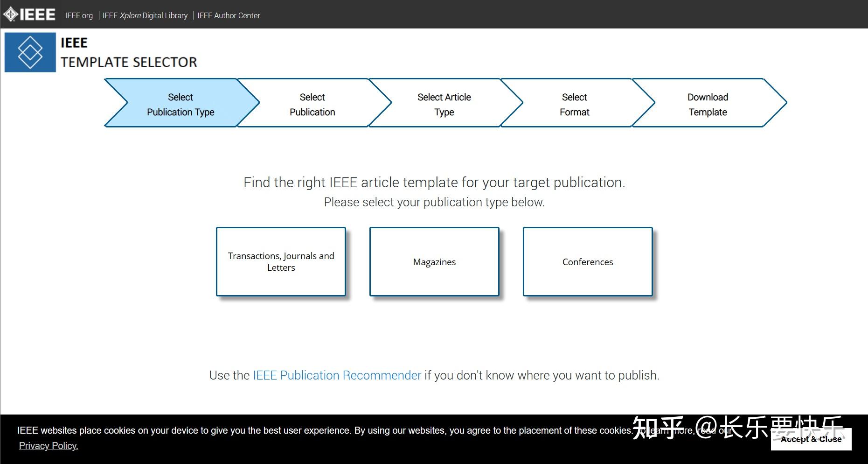This screenshot has width=868, height=464.
Task: Click the Template Selector diamond logo
Action: 30,52
